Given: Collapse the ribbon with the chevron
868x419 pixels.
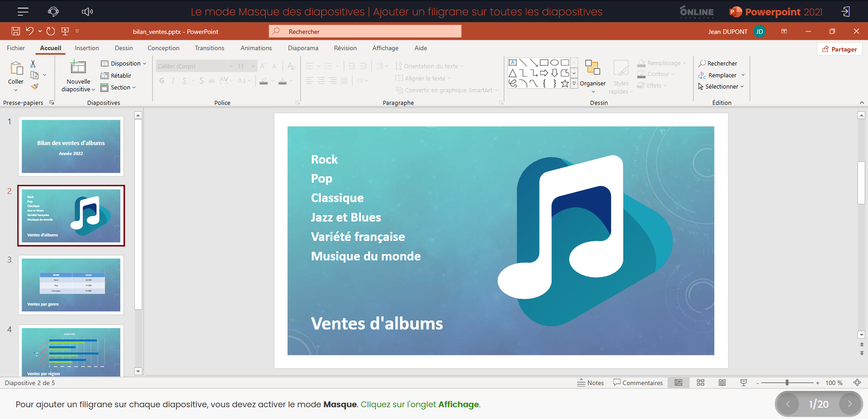Looking at the screenshot, I should click(x=862, y=103).
